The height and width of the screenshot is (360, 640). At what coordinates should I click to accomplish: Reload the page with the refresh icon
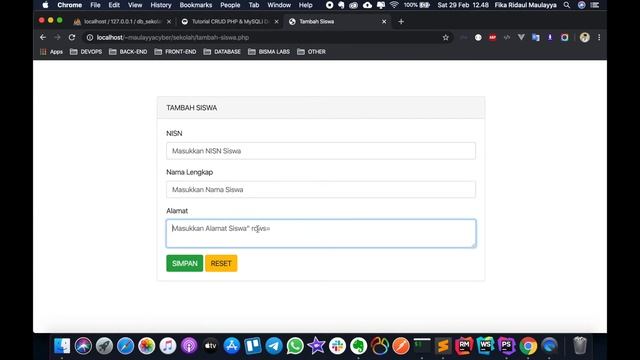tap(72, 37)
